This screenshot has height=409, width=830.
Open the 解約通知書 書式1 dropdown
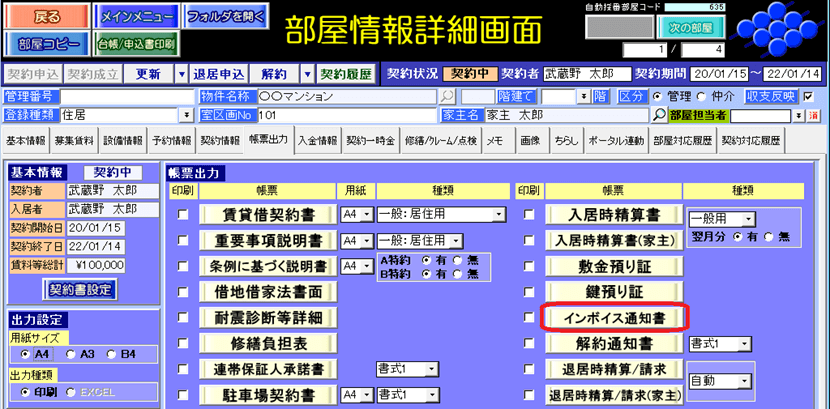(x=744, y=344)
